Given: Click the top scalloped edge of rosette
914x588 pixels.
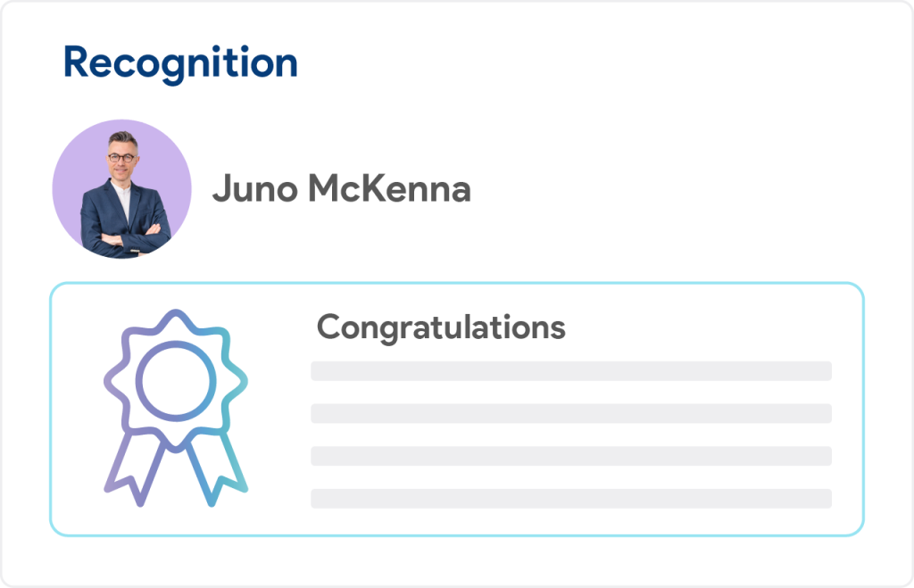Looking at the screenshot, I should coord(176,318).
